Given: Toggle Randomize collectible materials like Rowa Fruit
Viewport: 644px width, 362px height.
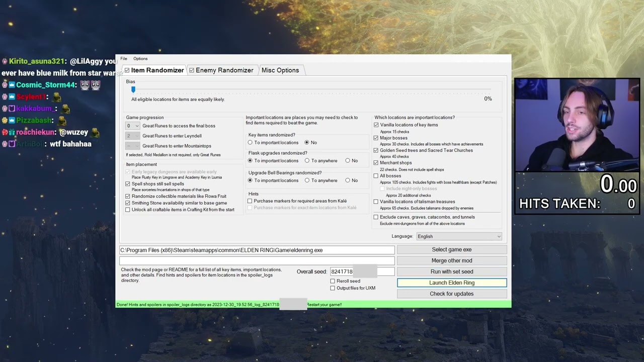Looking at the screenshot, I should point(128,197).
